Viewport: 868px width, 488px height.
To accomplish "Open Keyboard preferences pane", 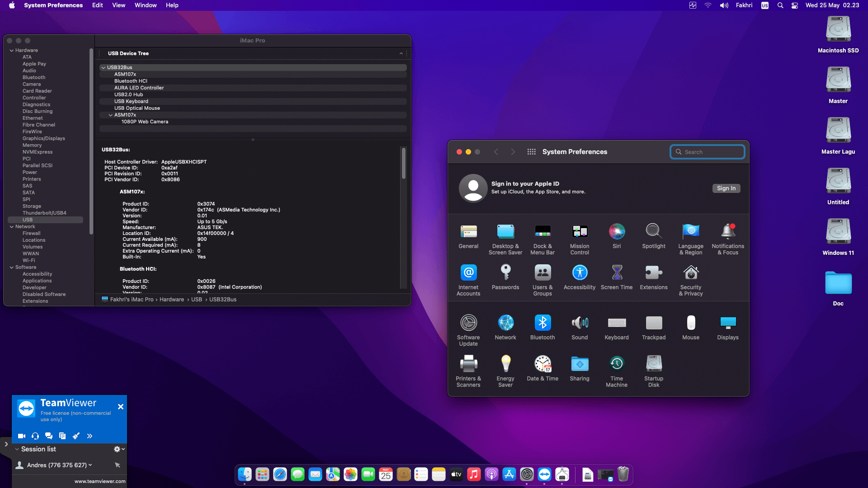I will click(617, 328).
